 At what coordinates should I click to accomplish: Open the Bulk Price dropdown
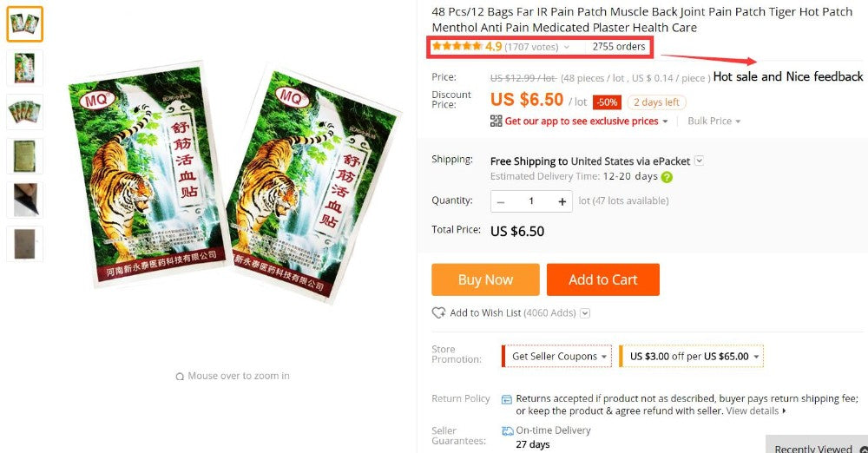pyautogui.click(x=714, y=121)
